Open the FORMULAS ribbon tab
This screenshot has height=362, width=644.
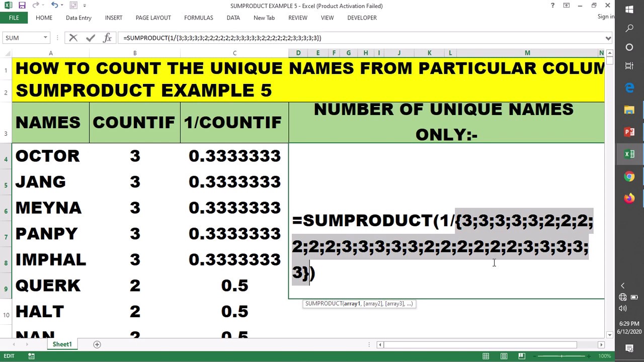[x=199, y=18]
